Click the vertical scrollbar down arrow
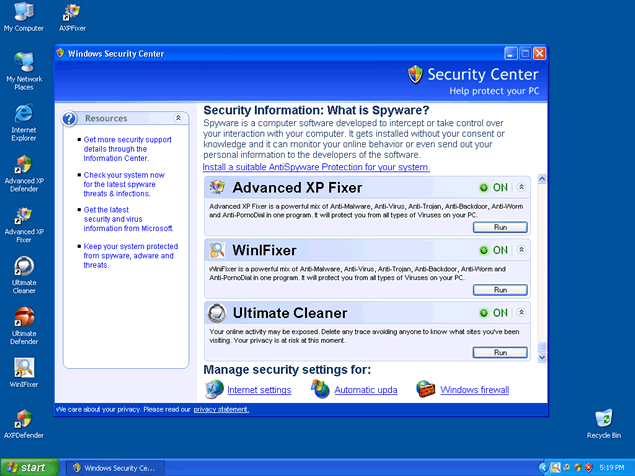635x476 pixels. (542, 357)
